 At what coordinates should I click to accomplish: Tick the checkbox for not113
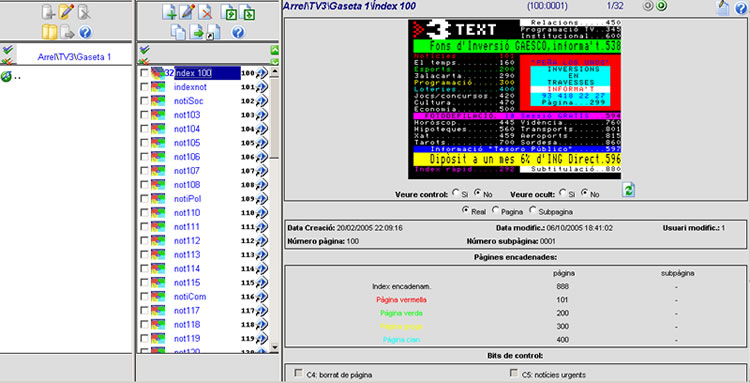click(144, 255)
